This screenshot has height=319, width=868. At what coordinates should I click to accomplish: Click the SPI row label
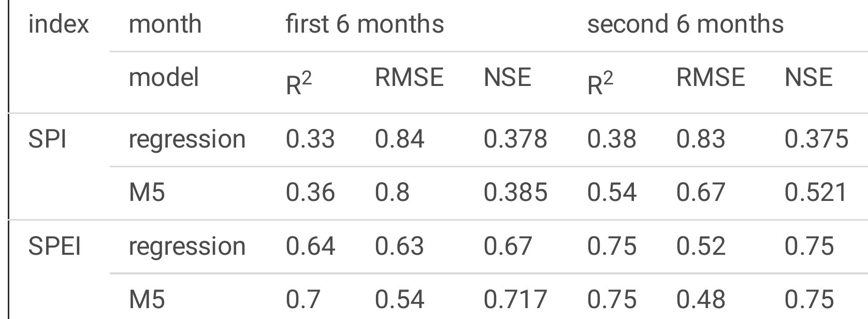click(47, 139)
